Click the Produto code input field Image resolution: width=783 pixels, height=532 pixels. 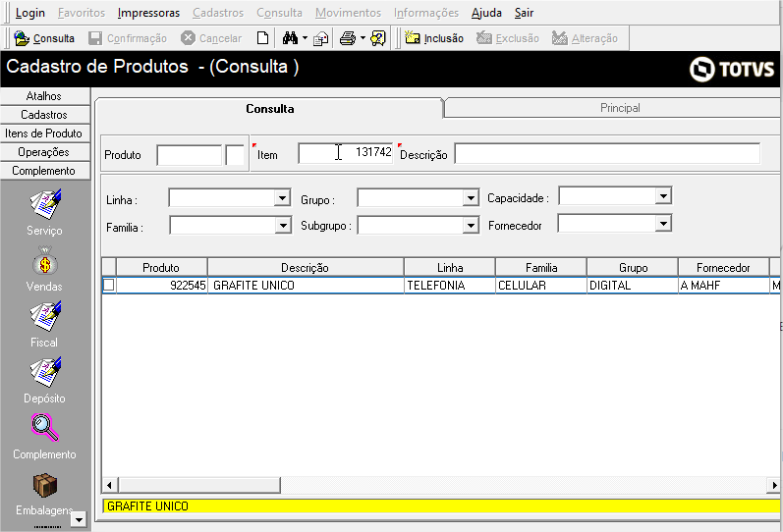189,155
